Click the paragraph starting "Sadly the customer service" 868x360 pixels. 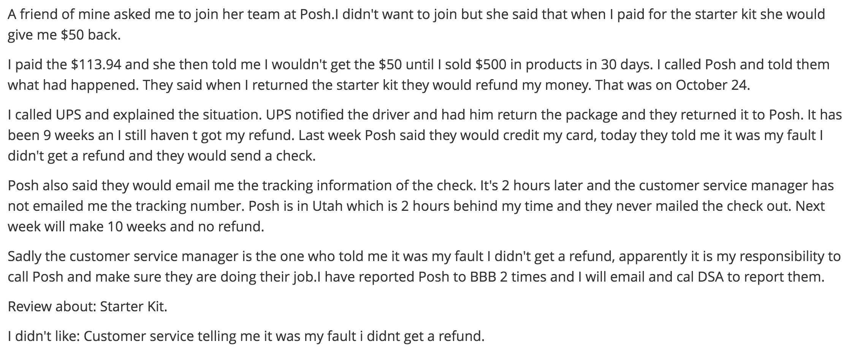[424, 266]
